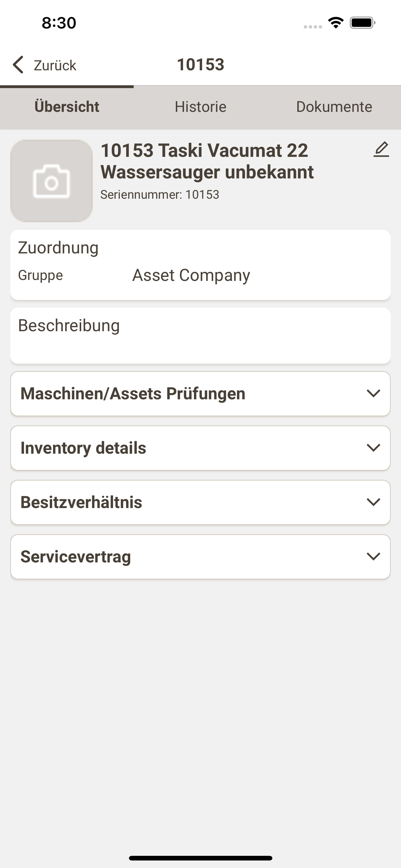
Task: Tap the asset title 10153 Taski Vacumat
Action: tap(207, 161)
